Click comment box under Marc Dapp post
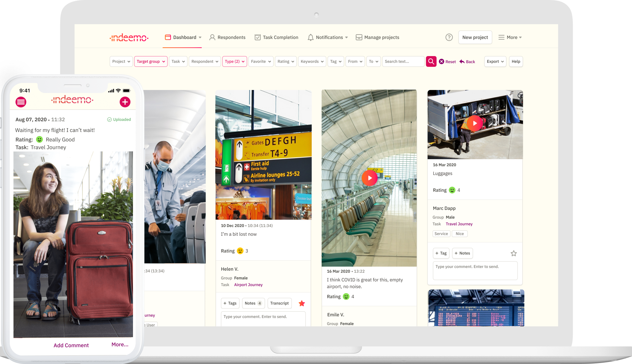The width and height of the screenshot is (632, 364). click(x=475, y=271)
